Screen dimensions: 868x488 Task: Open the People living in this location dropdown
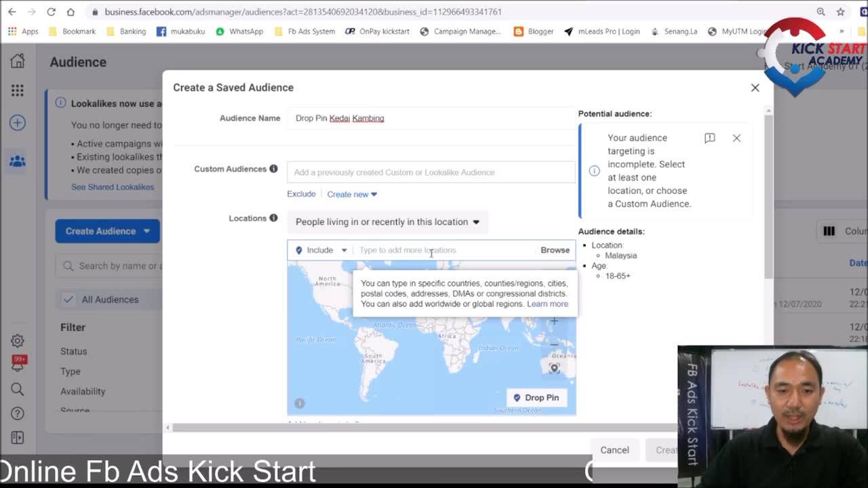(387, 222)
